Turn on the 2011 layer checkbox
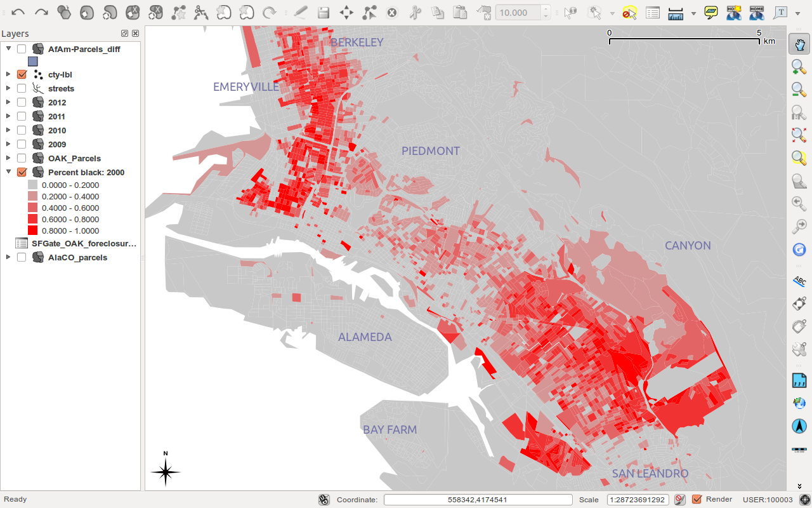 click(x=22, y=116)
